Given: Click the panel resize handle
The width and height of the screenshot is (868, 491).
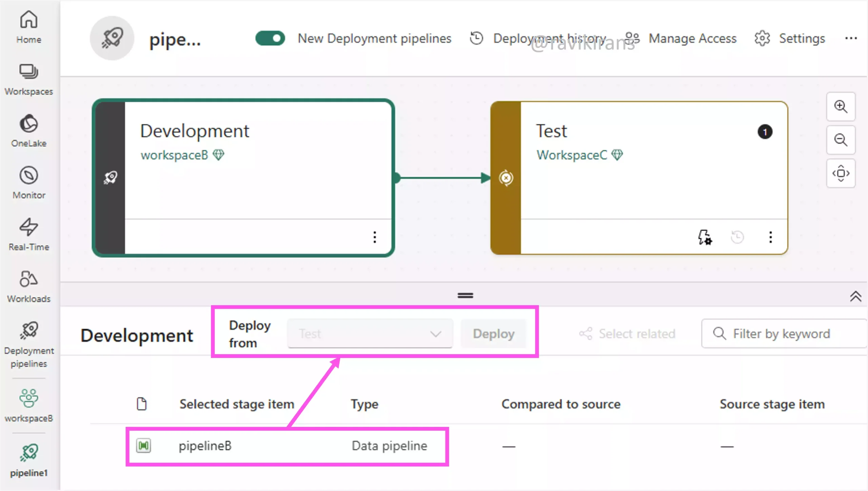Looking at the screenshot, I should [465, 296].
